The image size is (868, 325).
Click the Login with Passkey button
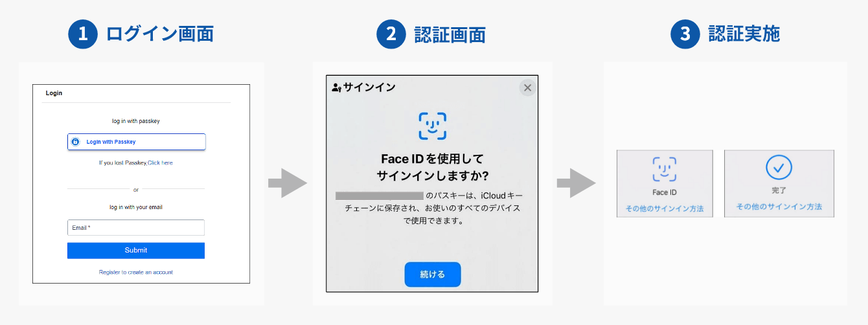point(136,142)
